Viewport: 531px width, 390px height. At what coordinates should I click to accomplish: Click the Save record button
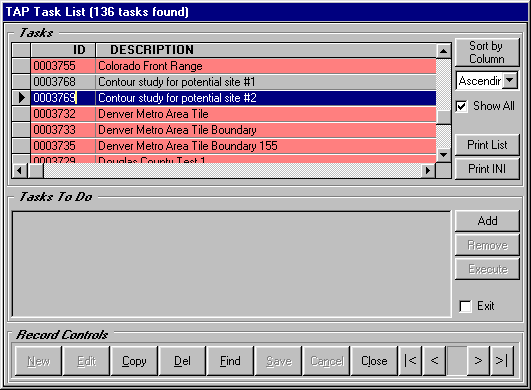pyautogui.click(x=278, y=361)
